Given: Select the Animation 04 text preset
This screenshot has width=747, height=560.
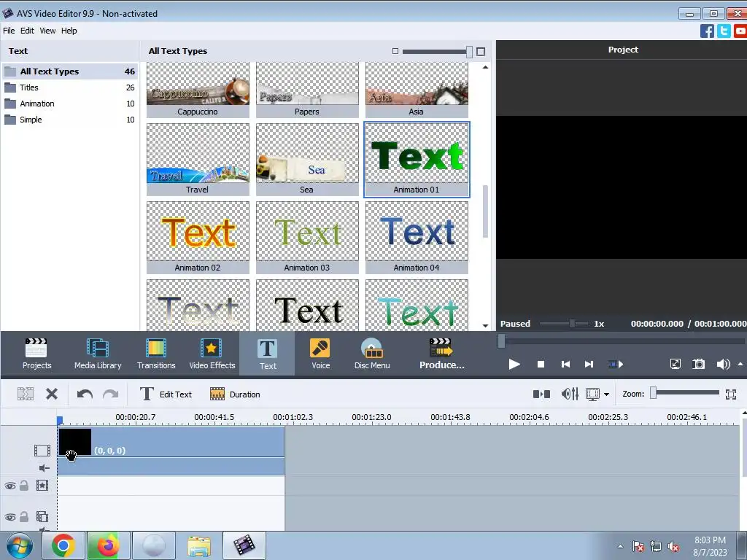Looking at the screenshot, I should pyautogui.click(x=417, y=238).
